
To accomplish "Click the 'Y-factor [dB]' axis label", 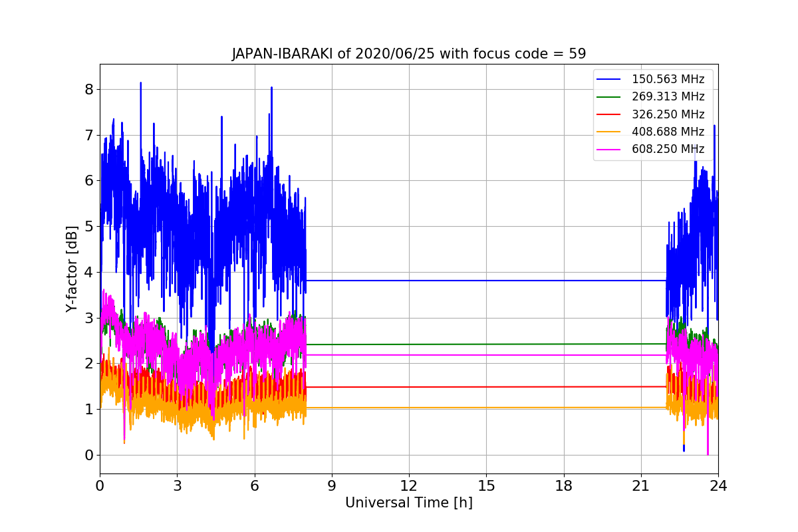I will tap(72, 269).
